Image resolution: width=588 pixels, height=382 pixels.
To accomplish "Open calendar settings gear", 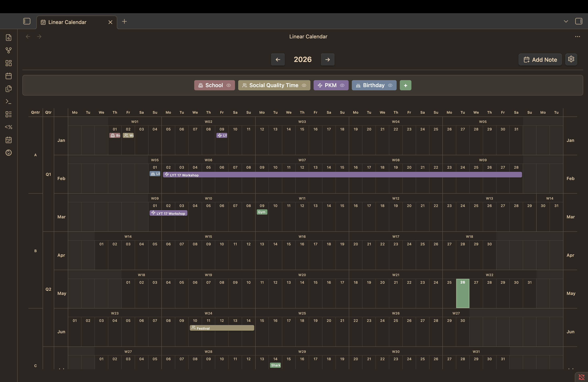I will click(571, 59).
